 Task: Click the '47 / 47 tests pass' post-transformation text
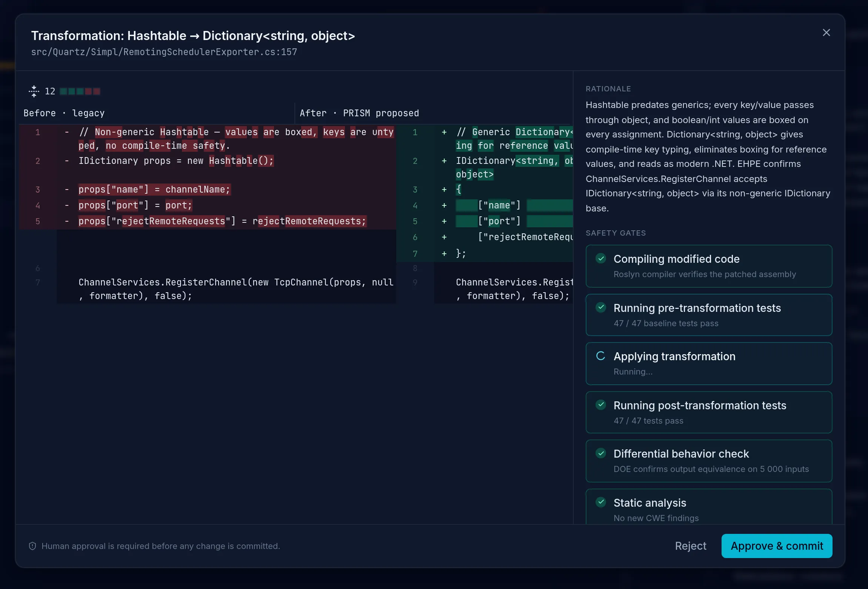[x=648, y=421]
